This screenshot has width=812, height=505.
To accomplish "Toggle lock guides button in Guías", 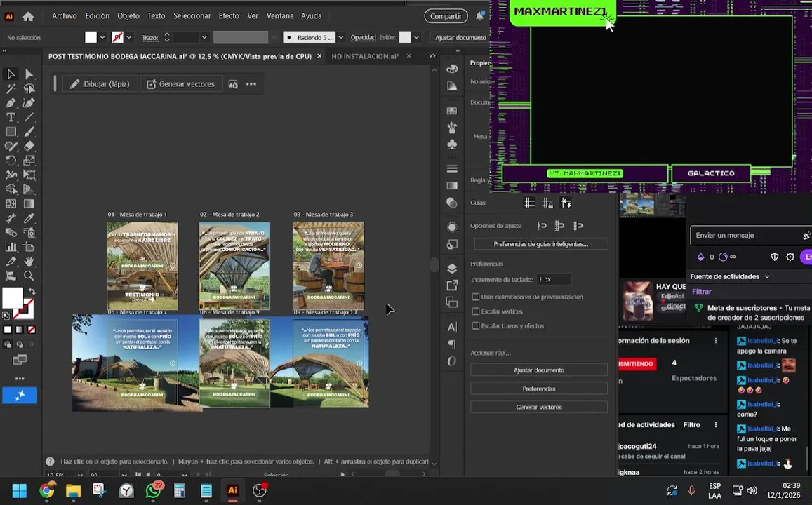I will tap(547, 203).
